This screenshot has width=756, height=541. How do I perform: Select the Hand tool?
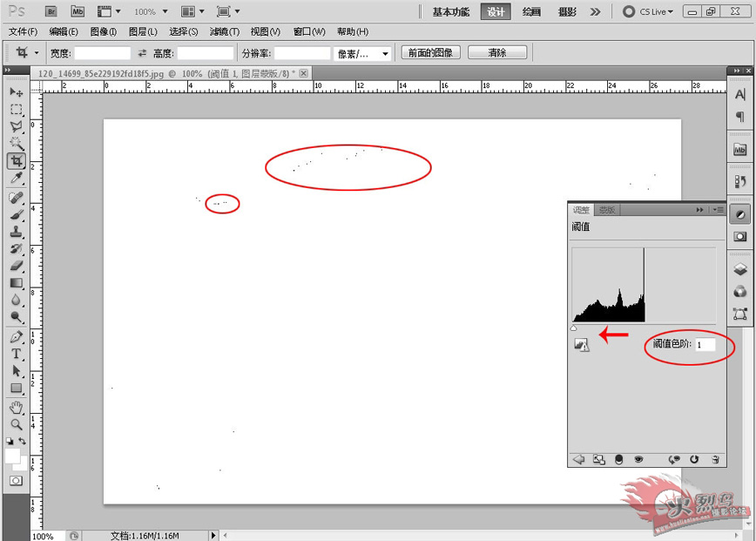[x=16, y=408]
